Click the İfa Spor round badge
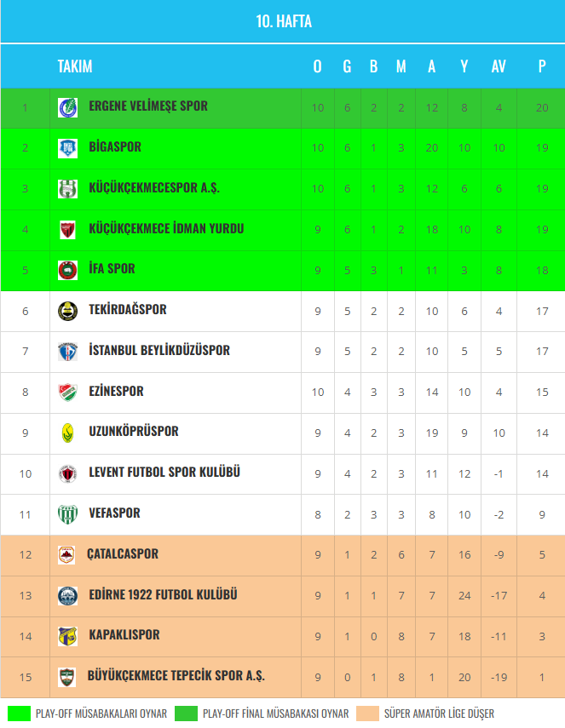565x728 pixels. pos(67,270)
